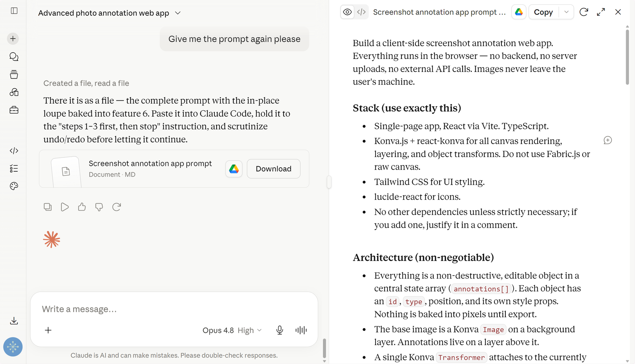Open the Opus 4.8 High model selector

[x=232, y=330]
